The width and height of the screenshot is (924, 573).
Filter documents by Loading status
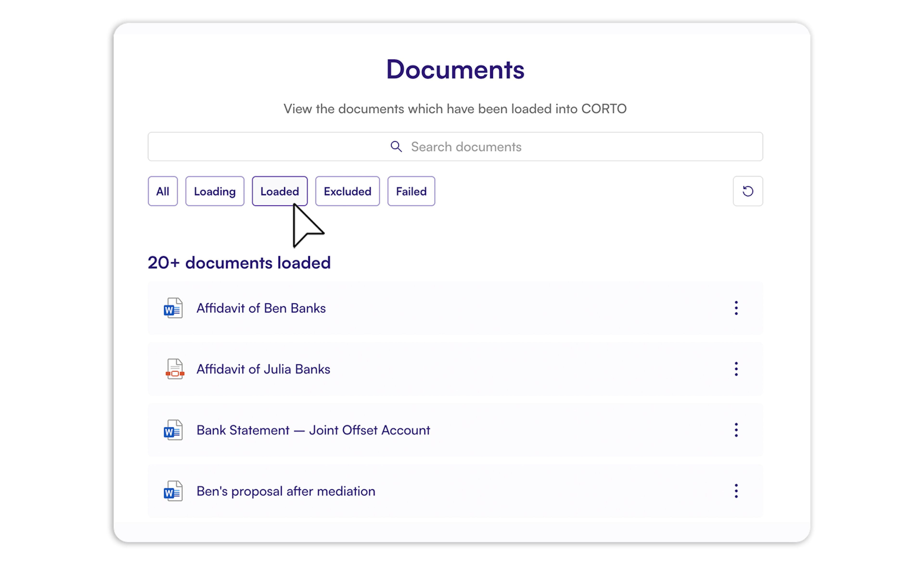pos(215,191)
